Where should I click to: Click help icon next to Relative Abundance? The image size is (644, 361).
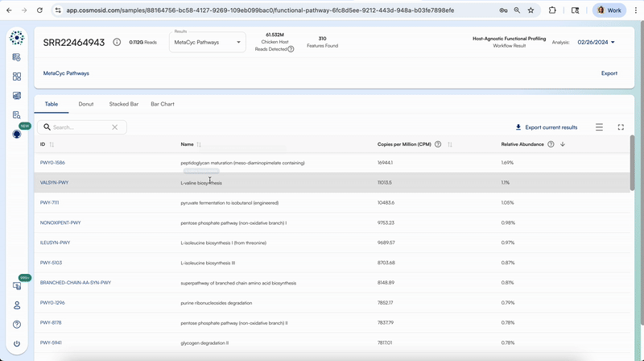click(551, 144)
